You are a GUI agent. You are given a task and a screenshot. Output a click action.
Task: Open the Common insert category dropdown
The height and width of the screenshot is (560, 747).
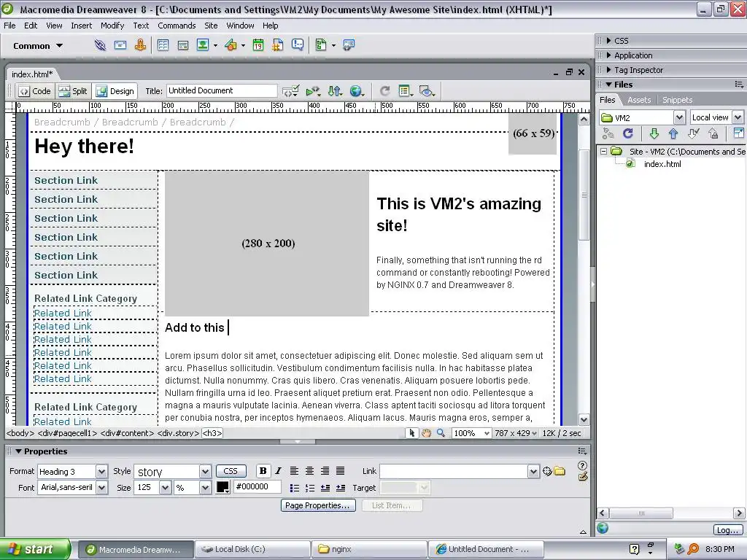[x=38, y=46]
